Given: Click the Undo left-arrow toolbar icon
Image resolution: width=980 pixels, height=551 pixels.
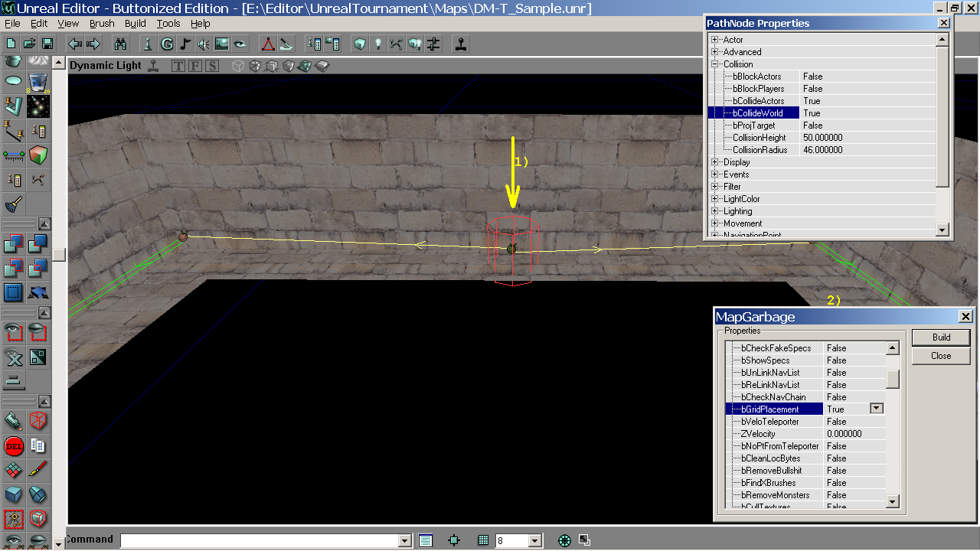Looking at the screenshot, I should pyautogui.click(x=75, y=44).
